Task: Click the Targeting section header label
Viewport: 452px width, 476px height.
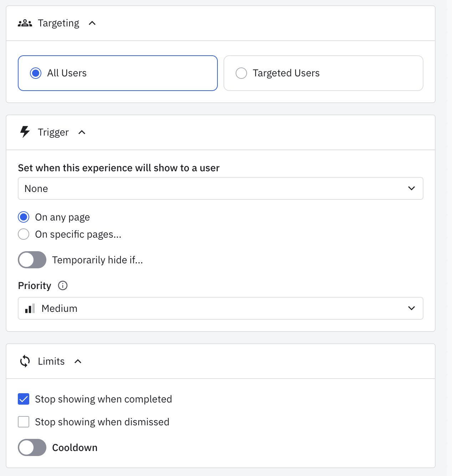Action: tap(58, 23)
